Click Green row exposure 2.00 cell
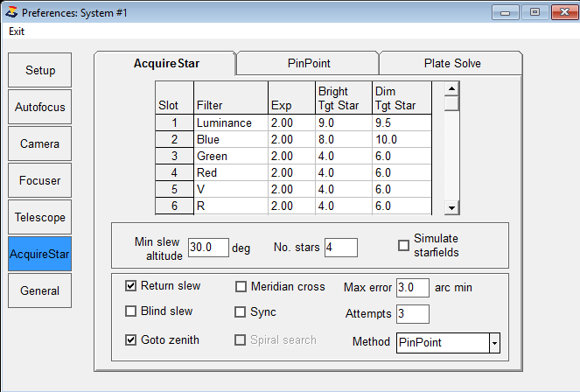This screenshot has height=392, width=580. click(292, 156)
